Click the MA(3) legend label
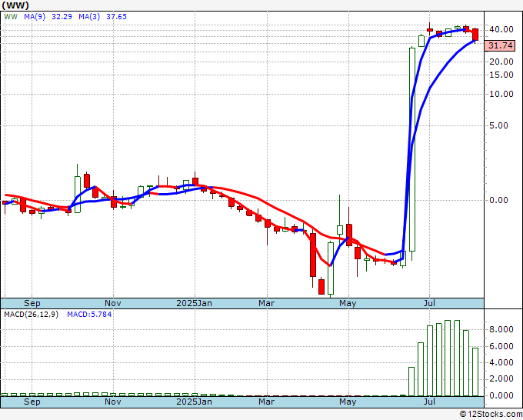Screen dimensions: 523x420 89,16
